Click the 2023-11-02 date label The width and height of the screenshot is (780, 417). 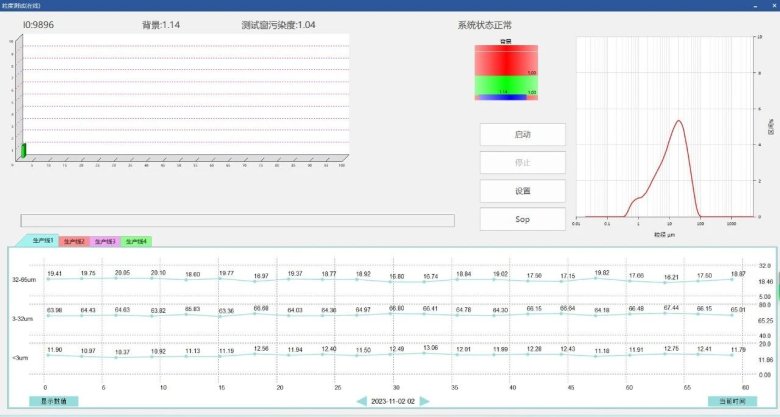[393, 401]
